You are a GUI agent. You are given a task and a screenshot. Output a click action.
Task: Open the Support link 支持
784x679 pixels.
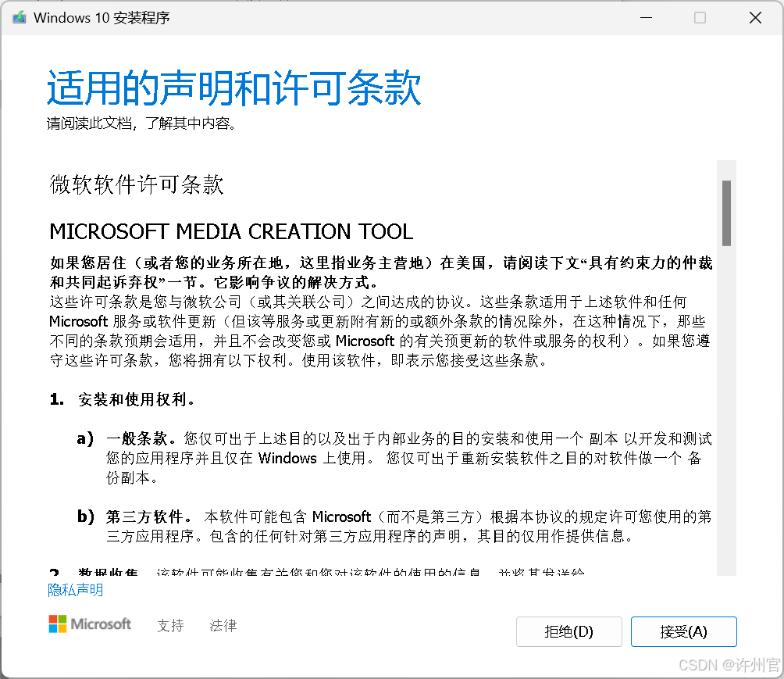[170, 625]
